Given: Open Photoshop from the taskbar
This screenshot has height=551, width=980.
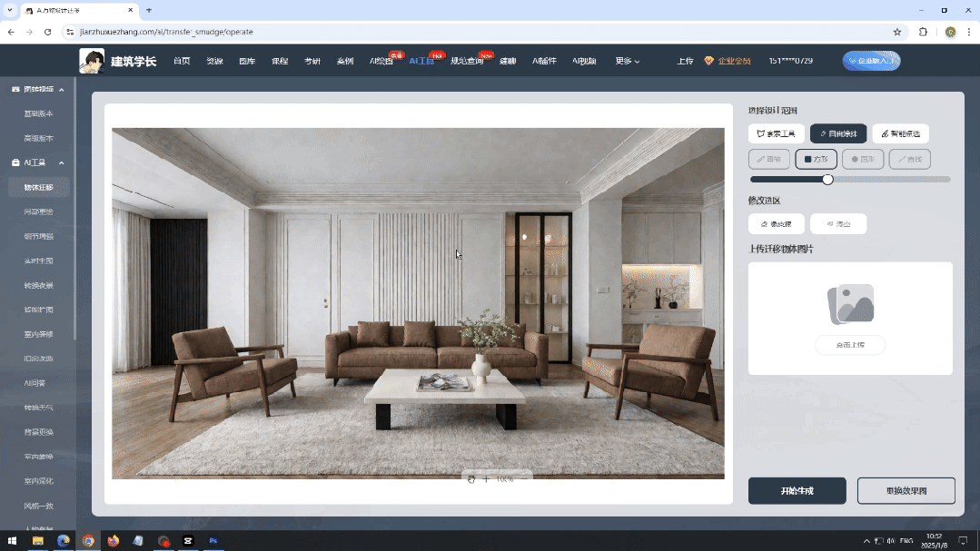Looking at the screenshot, I should pyautogui.click(x=213, y=541).
